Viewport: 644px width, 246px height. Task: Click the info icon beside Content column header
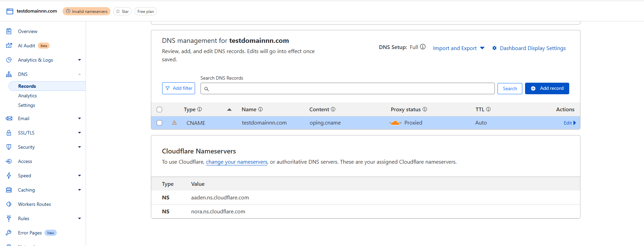(333, 109)
